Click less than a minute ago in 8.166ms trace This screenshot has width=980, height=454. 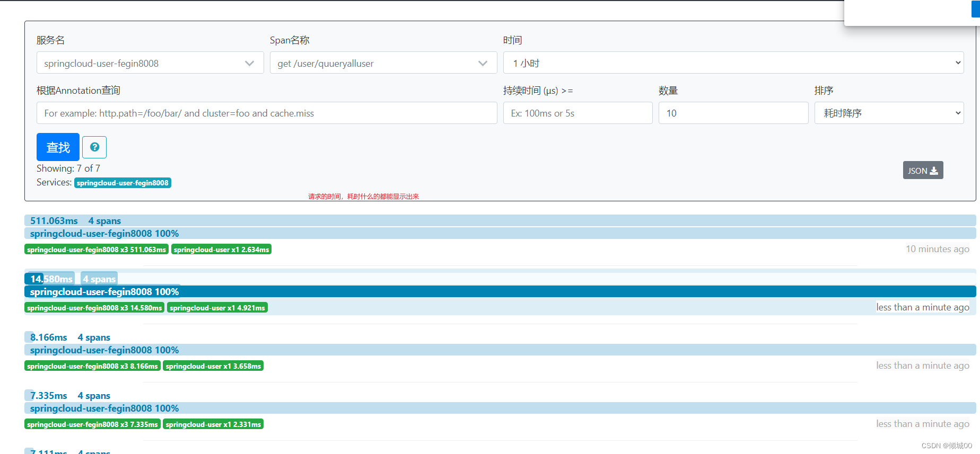(923, 366)
